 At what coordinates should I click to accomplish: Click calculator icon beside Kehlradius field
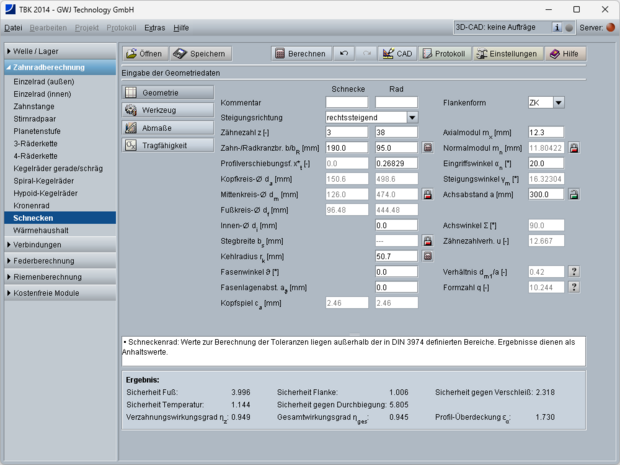click(427, 256)
